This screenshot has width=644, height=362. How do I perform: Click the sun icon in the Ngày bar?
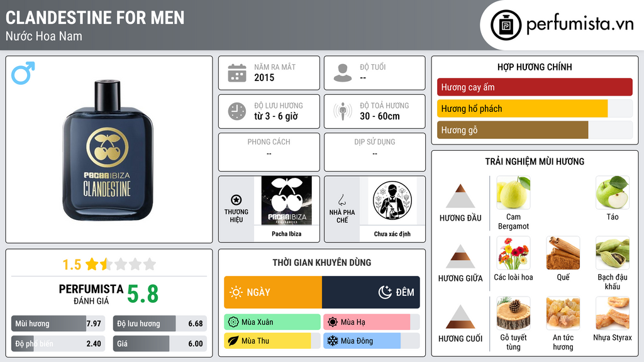pyautogui.click(x=236, y=292)
